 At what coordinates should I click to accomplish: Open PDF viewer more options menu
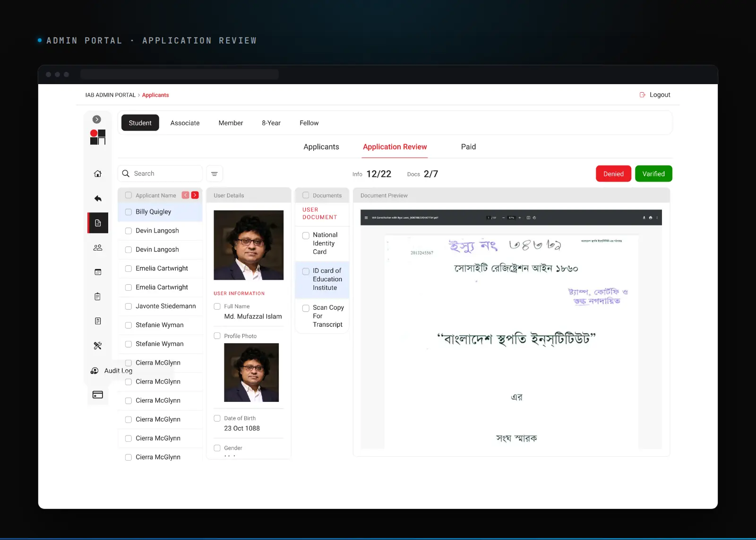pyautogui.click(x=657, y=218)
